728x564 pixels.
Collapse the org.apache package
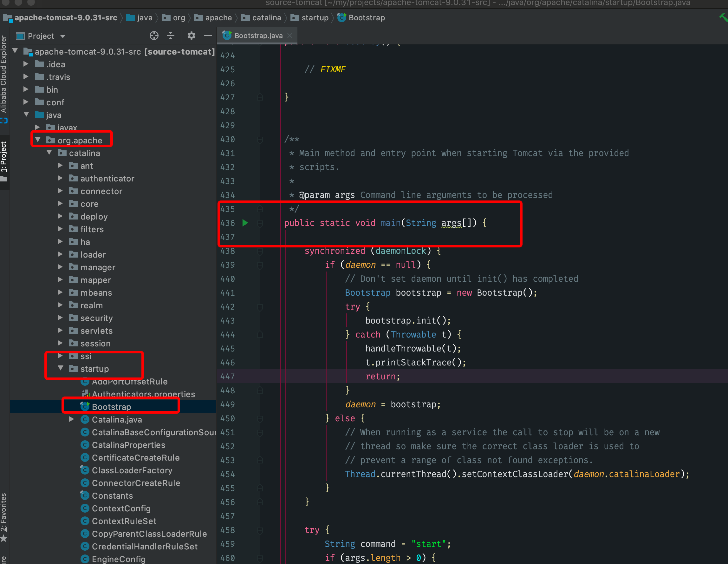click(38, 140)
